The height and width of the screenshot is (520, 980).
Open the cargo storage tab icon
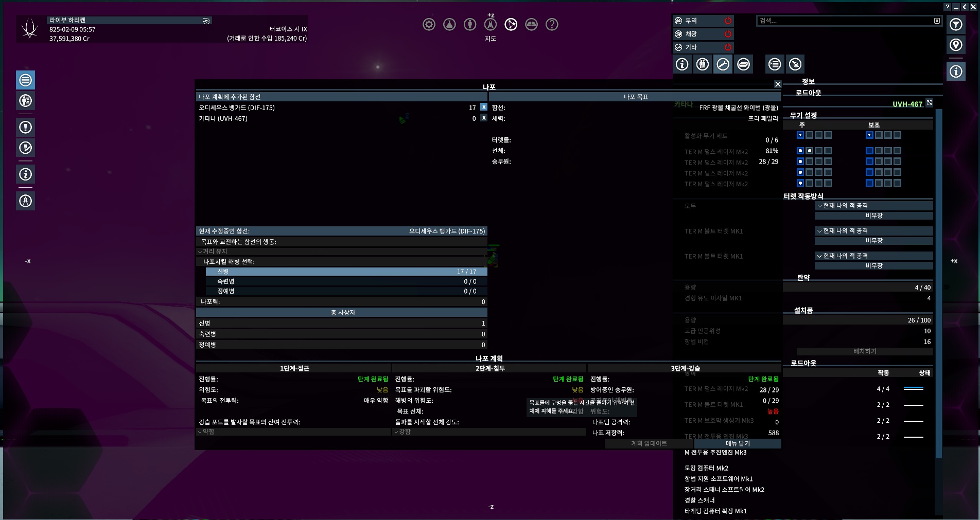coord(743,64)
